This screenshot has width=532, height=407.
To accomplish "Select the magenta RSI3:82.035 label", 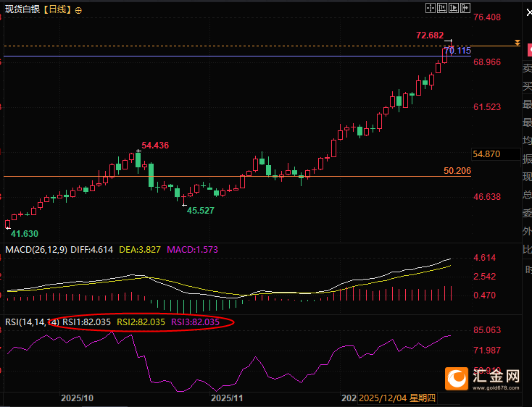I will (195, 322).
